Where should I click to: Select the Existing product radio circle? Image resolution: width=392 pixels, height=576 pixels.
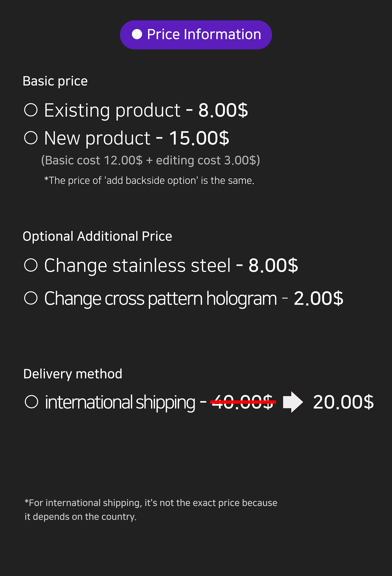[x=31, y=110]
